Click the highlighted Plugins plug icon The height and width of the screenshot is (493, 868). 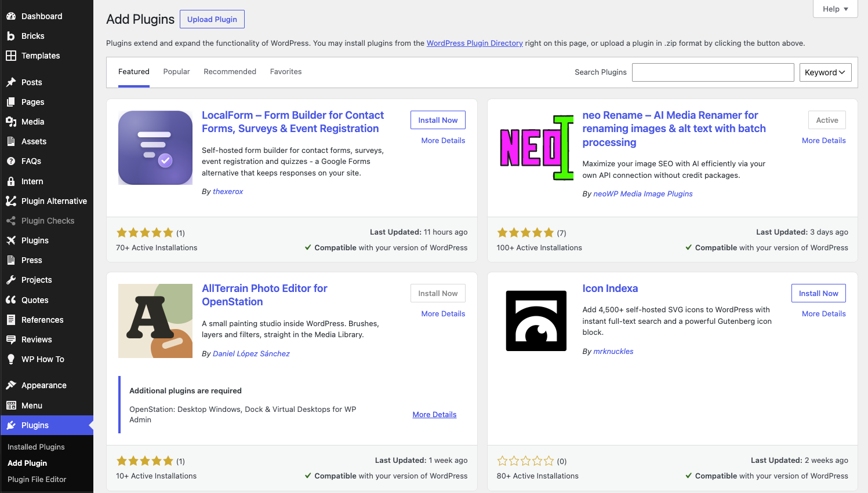click(11, 425)
